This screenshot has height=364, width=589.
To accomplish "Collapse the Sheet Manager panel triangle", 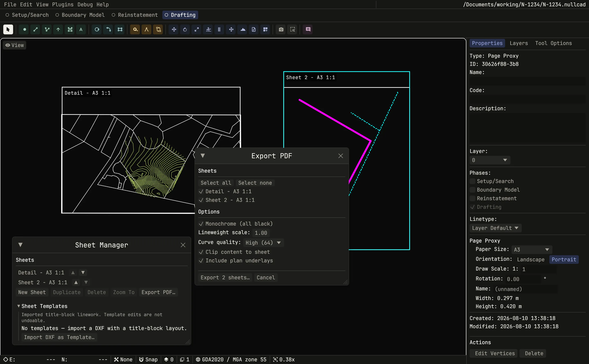I will [20, 245].
